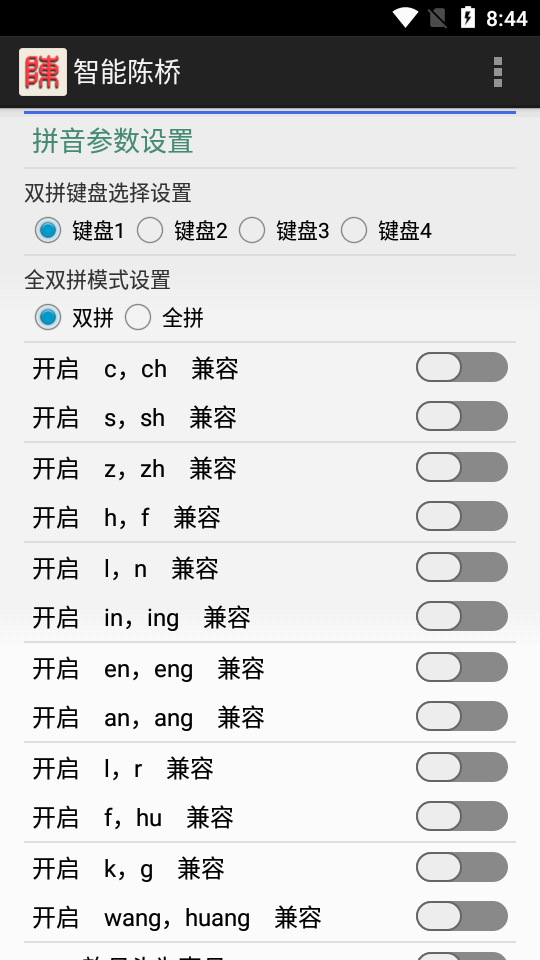The height and width of the screenshot is (960, 540).
Task: Select 键盘3 radio button
Action: click(x=284, y=231)
